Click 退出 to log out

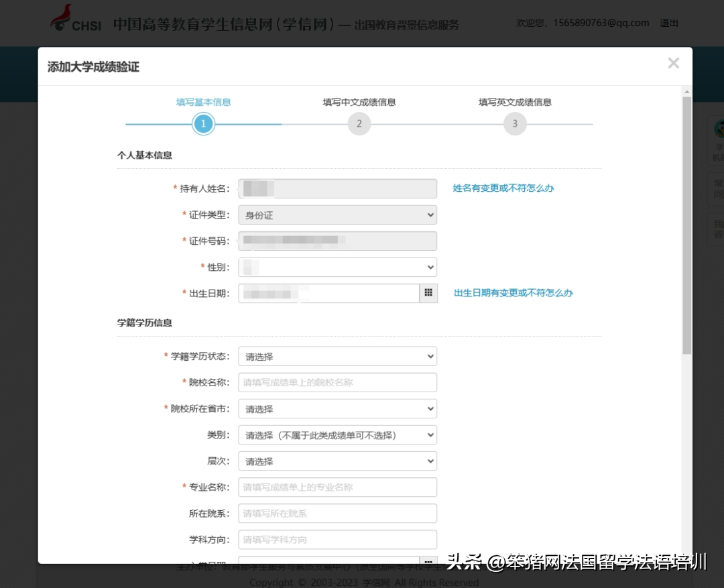669,23
